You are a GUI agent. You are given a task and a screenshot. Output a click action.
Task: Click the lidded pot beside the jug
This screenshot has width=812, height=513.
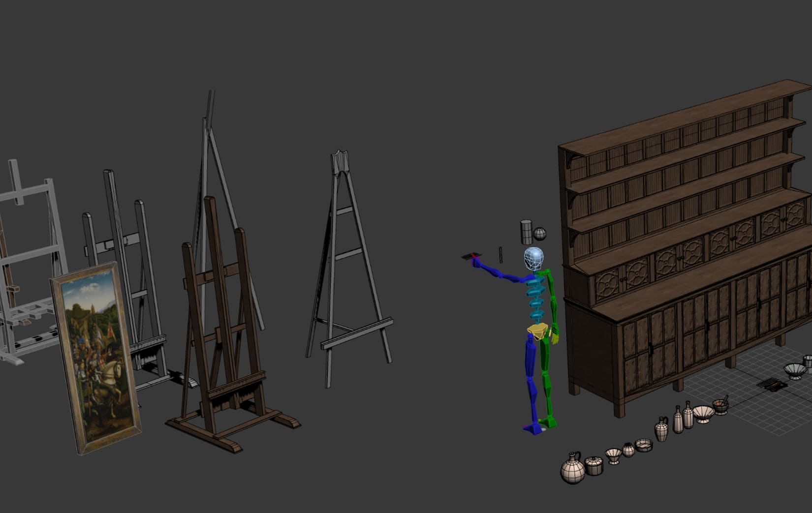coord(593,465)
